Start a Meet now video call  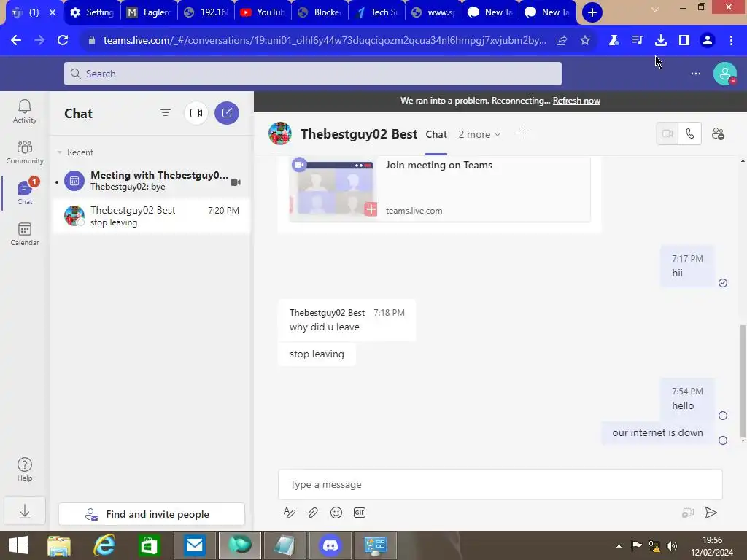[196, 113]
